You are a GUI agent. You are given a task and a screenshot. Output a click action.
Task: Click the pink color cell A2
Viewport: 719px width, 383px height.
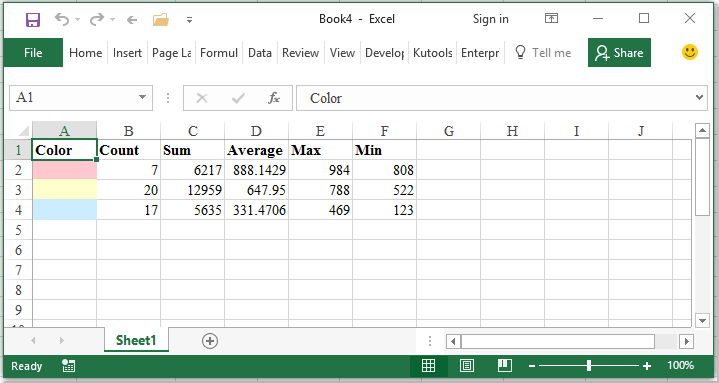click(x=65, y=170)
